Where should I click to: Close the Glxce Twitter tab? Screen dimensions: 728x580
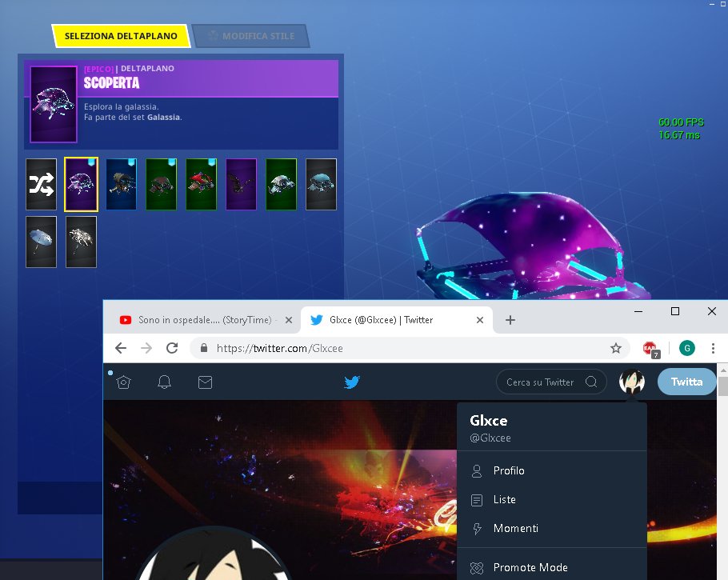480,320
